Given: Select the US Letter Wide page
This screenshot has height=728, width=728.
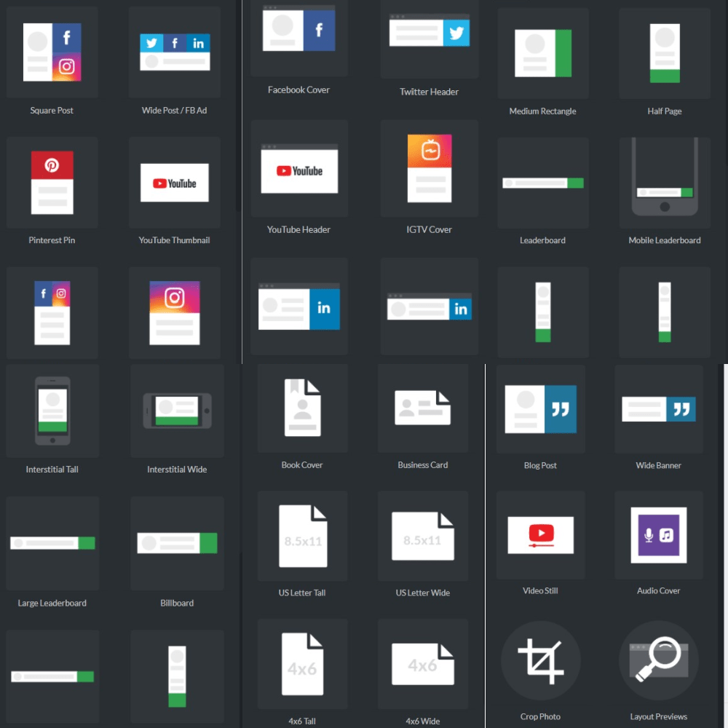Looking at the screenshot, I should [422, 536].
